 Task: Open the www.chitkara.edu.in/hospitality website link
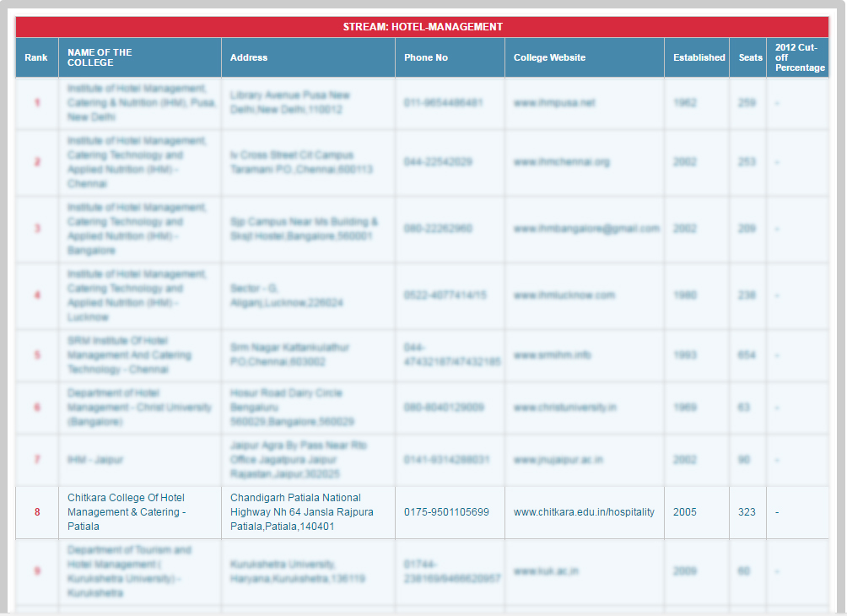pos(584,512)
